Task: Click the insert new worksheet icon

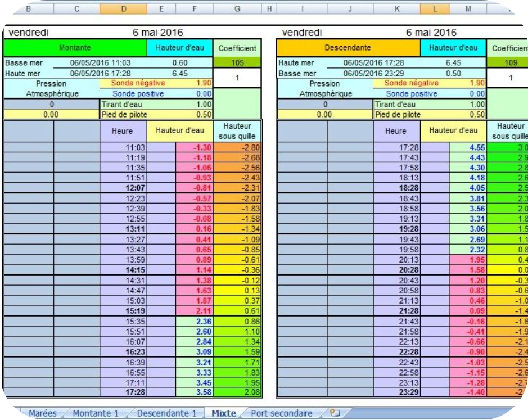Action: pos(336,413)
